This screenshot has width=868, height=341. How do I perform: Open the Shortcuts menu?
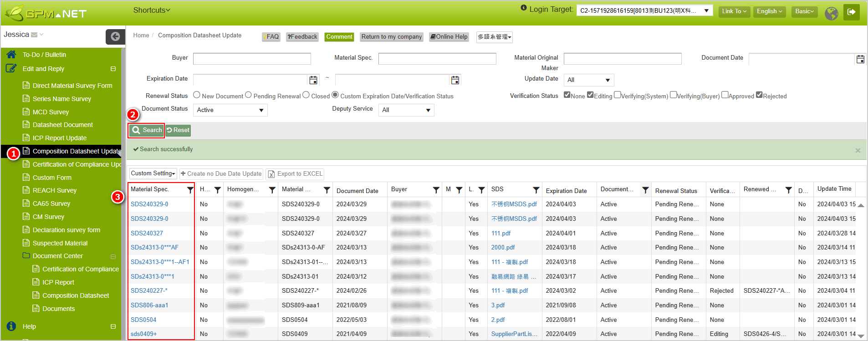[x=152, y=10]
